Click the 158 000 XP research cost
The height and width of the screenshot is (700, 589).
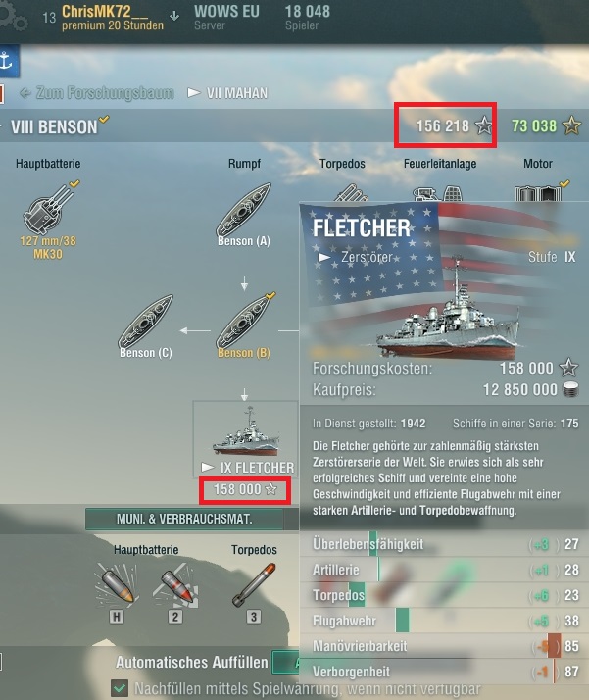tap(245, 490)
